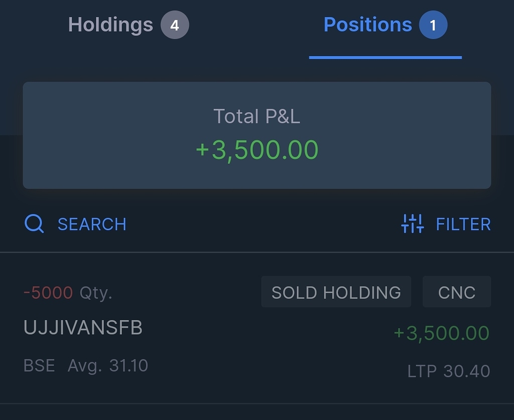Click the Avg. 31.10 price text
The width and height of the screenshot is (514, 420).
pos(108,366)
